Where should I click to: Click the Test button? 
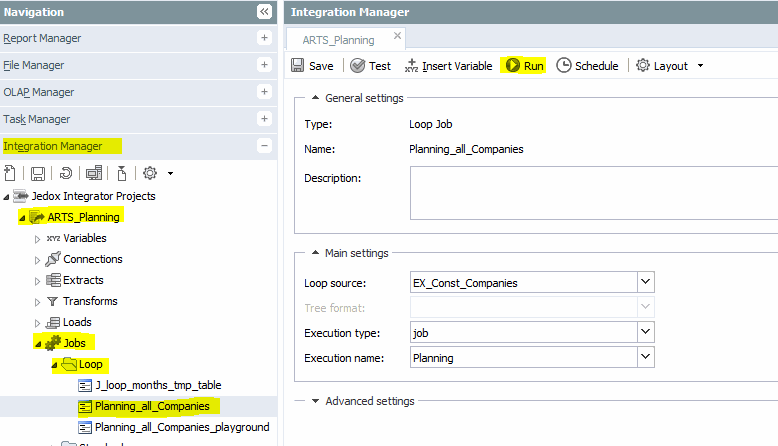coord(370,65)
